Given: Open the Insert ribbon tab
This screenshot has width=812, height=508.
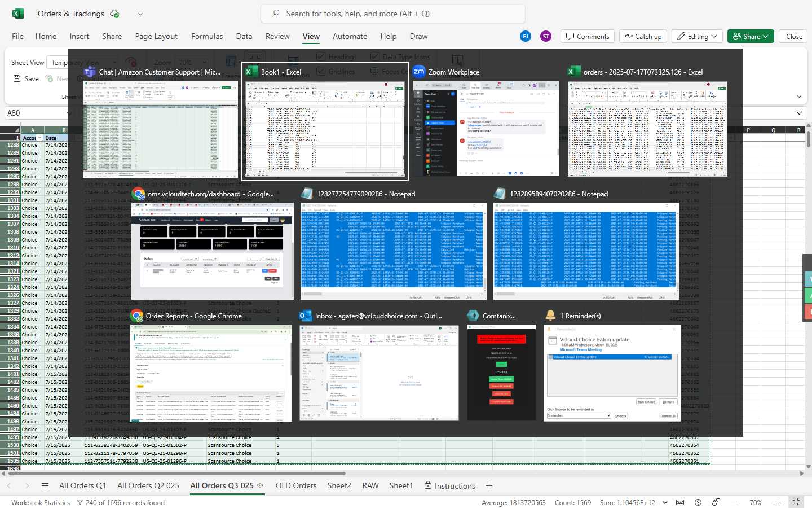Looking at the screenshot, I should point(80,36).
